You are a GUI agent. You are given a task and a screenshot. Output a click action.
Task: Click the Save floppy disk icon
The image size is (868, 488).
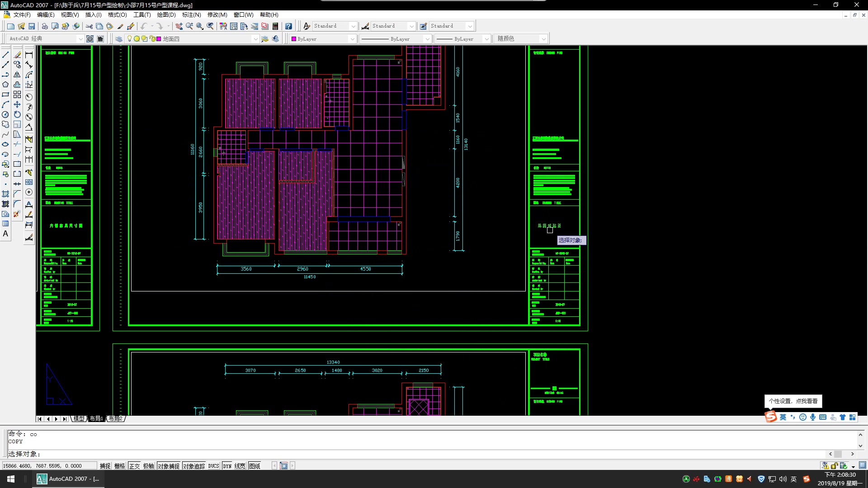pyautogui.click(x=32, y=26)
